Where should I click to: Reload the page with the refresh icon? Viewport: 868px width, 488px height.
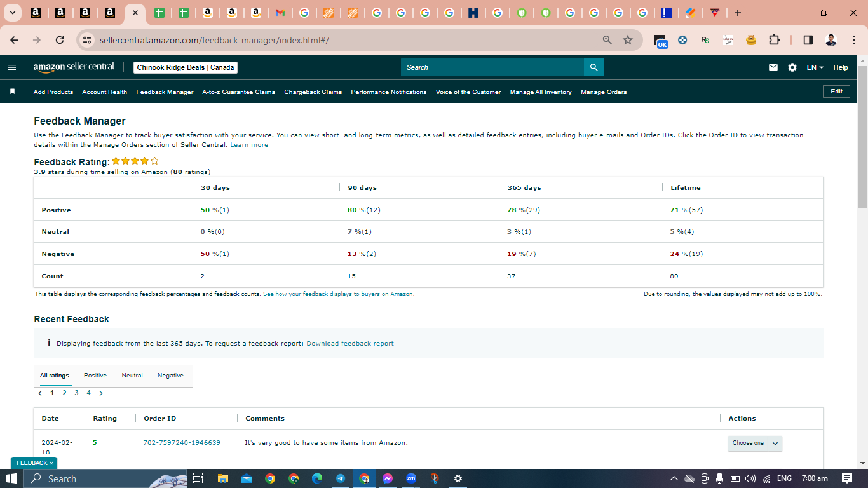click(x=60, y=40)
